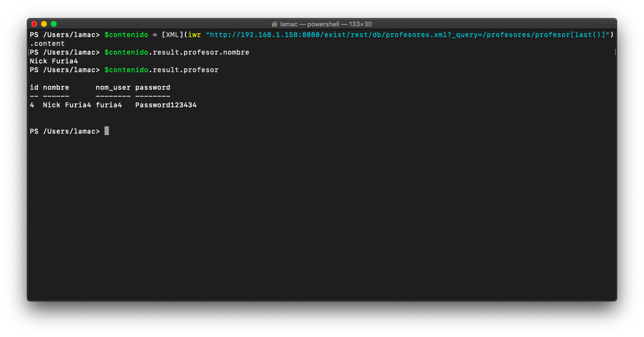Click the 'Password123434' value in the table
Screen dimensions: 644x337
[x=166, y=105]
